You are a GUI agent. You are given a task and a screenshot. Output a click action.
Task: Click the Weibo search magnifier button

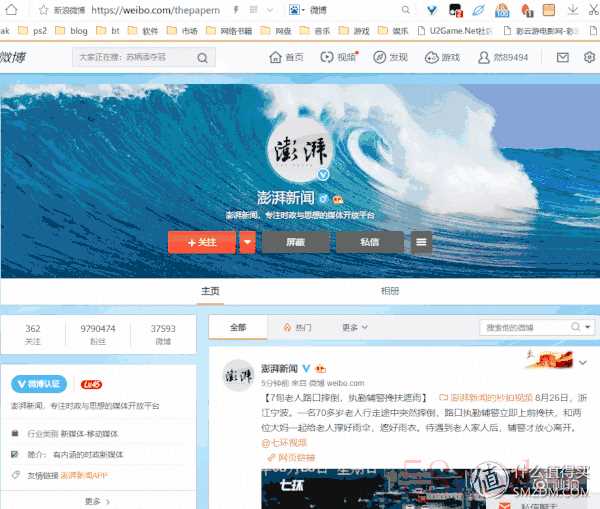[203, 58]
